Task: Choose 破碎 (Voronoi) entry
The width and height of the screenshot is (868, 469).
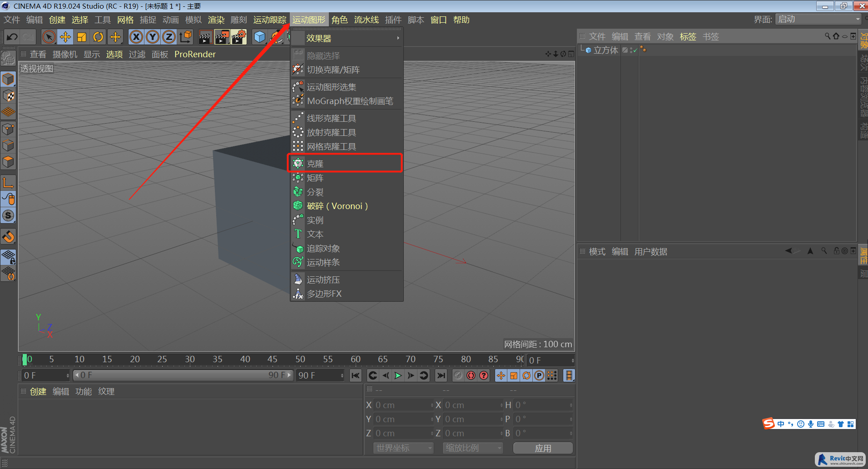Action: 346,206
